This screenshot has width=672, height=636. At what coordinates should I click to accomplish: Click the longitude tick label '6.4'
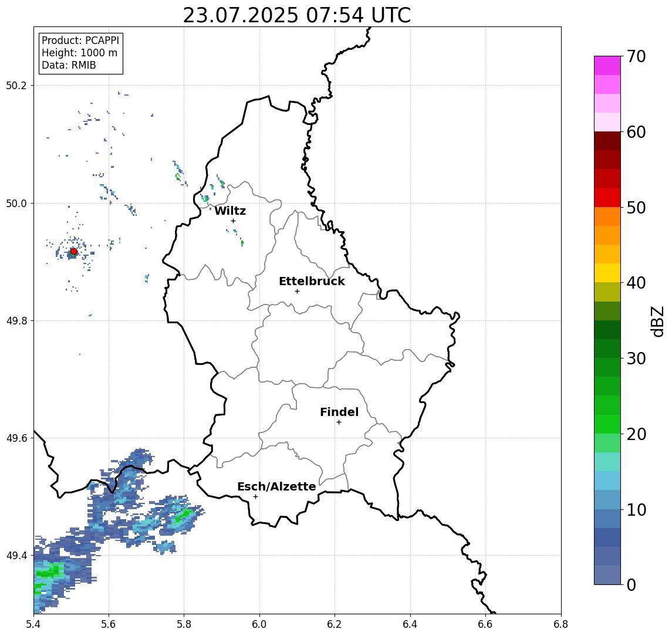point(410,624)
